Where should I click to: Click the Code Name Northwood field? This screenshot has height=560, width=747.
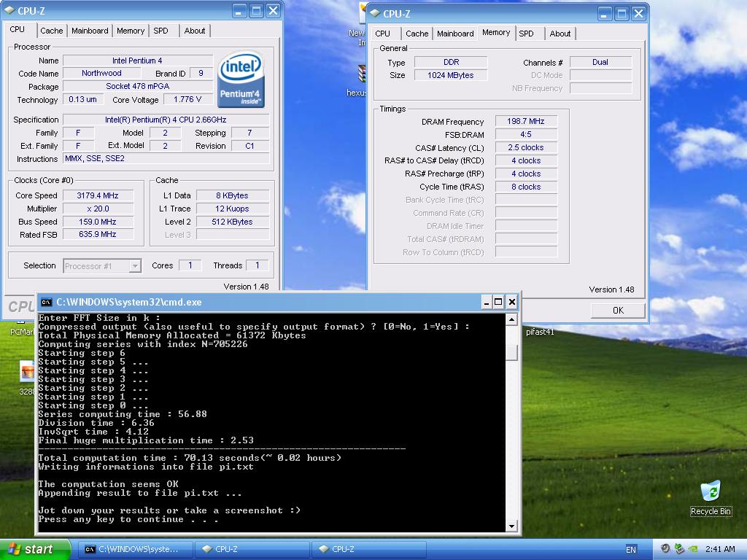[101, 73]
